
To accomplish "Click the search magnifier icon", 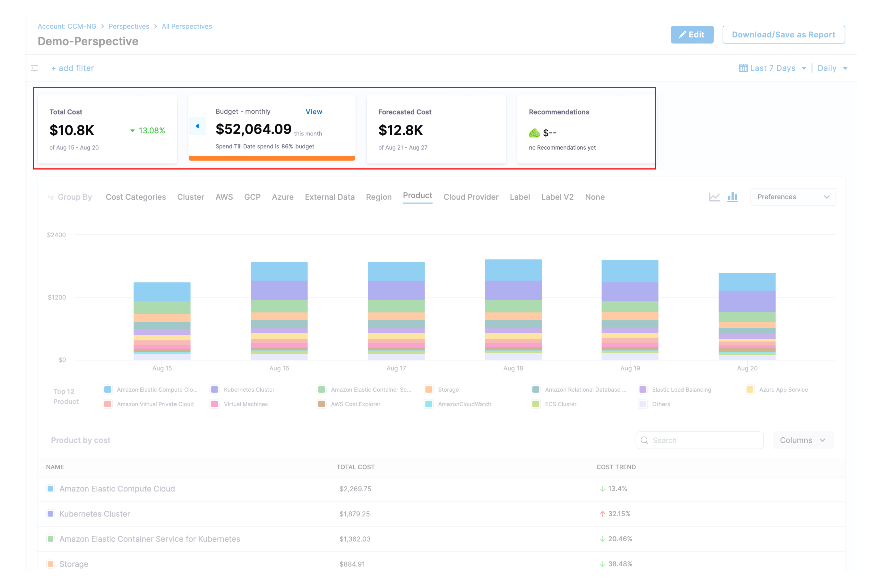I will tap(644, 440).
